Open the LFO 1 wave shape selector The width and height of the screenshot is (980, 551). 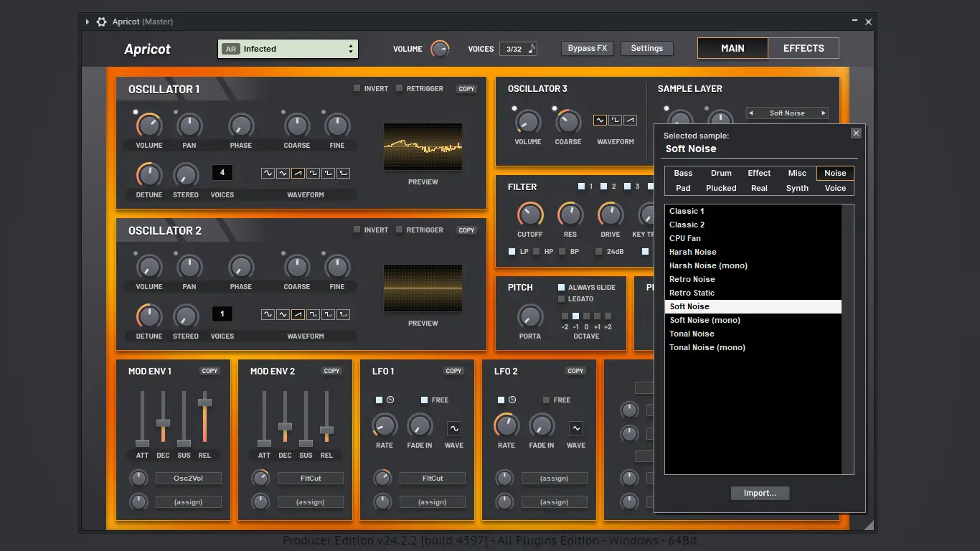click(454, 428)
